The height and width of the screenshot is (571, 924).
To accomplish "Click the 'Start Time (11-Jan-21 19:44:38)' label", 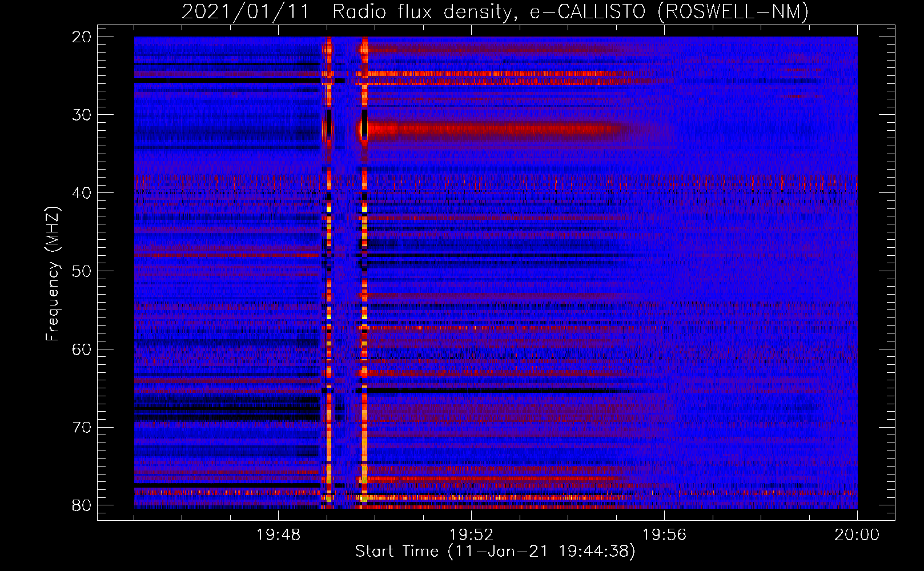I will tap(495, 552).
